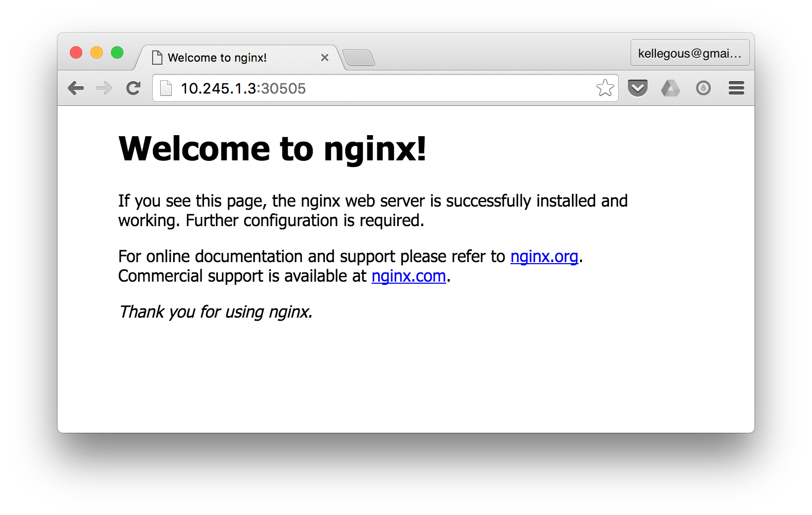Open the Chrome hamburger menu
This screenshot has height=515, width=812.
click(736, 88)
